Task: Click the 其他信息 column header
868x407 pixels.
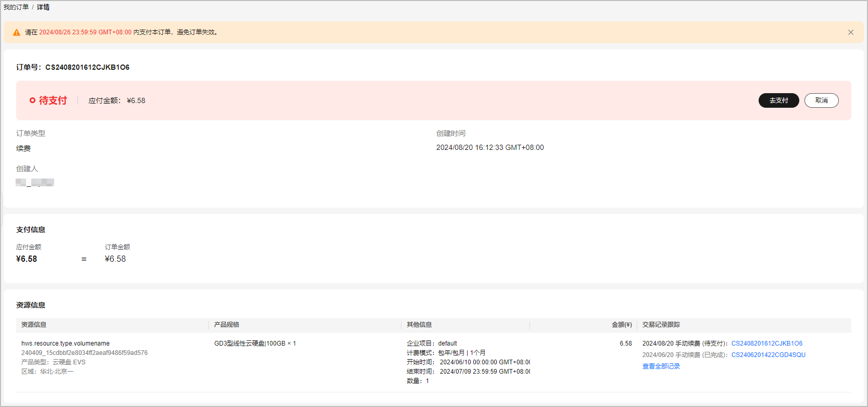Action: (x=419, y=325)
